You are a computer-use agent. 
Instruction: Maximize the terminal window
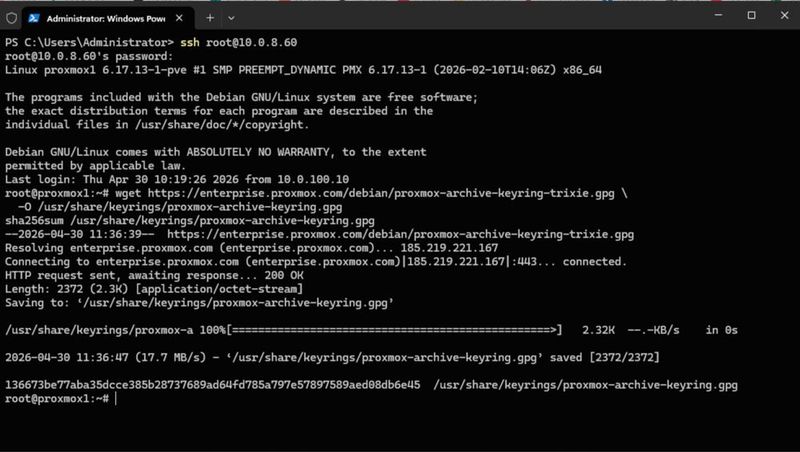pyautogui.click(x=752, y=15)
